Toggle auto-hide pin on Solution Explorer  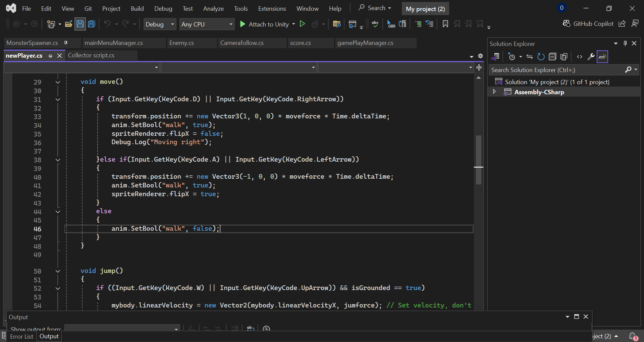tap(625, 44)
